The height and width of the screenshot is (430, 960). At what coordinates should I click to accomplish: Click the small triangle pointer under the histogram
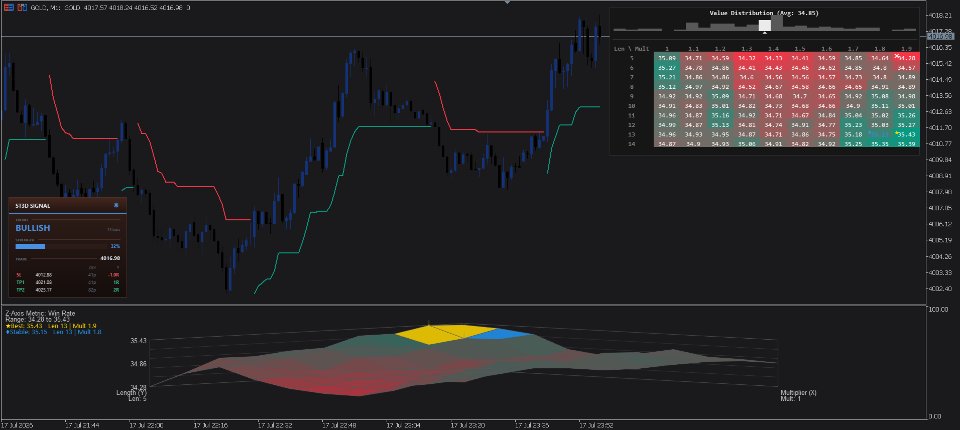(765, 33)
